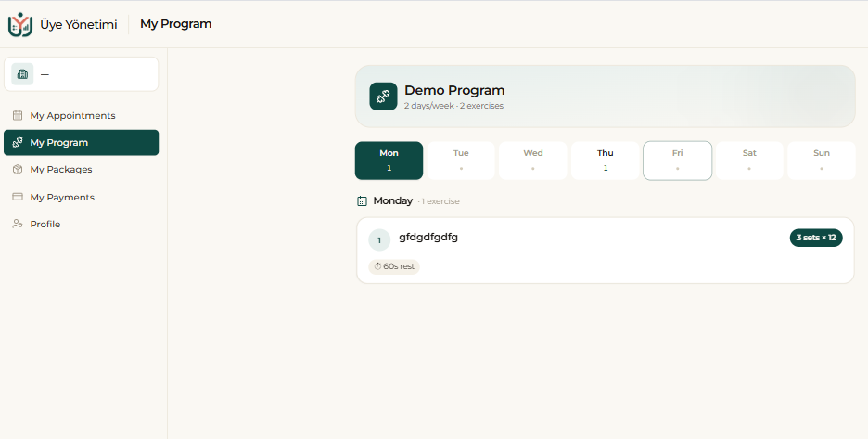The width and height of the screenshot is (868, 439).
Task: Click the exercise number 1 circle
Action: (379, 240)
